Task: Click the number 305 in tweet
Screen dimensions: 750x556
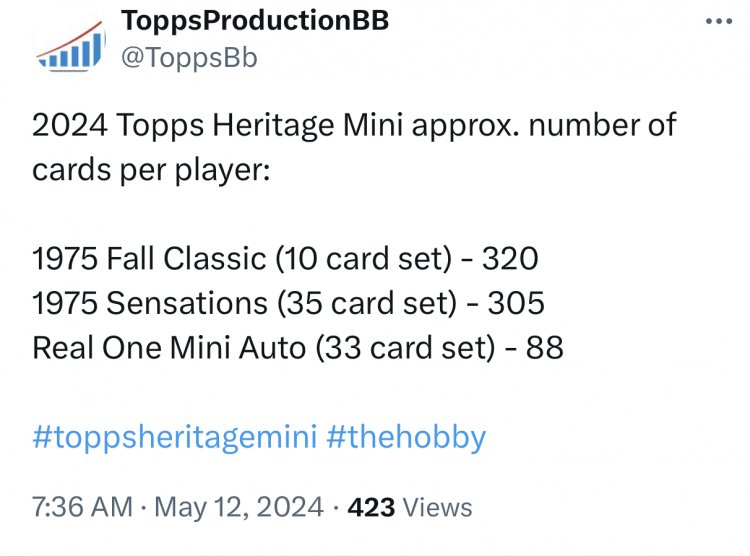Action: coord(516,303)
